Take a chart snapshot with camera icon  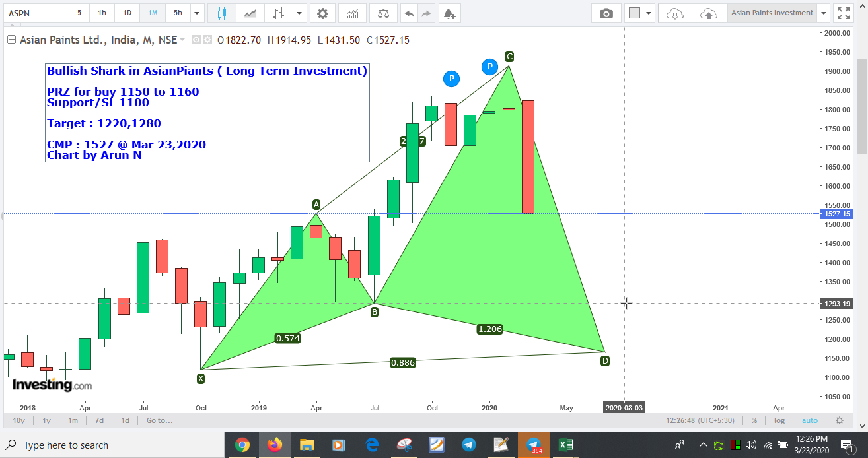pos(606,13)
